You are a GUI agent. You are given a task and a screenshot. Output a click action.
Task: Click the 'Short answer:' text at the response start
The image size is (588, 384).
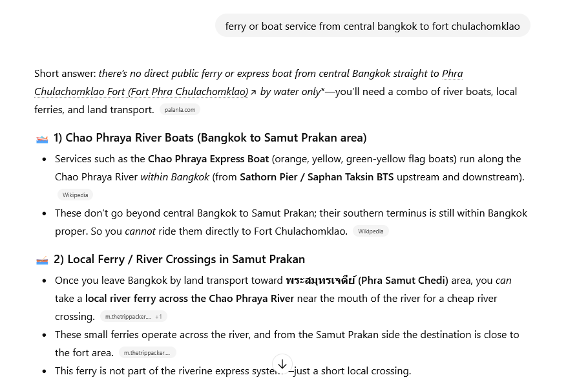[x=65, y=74]
